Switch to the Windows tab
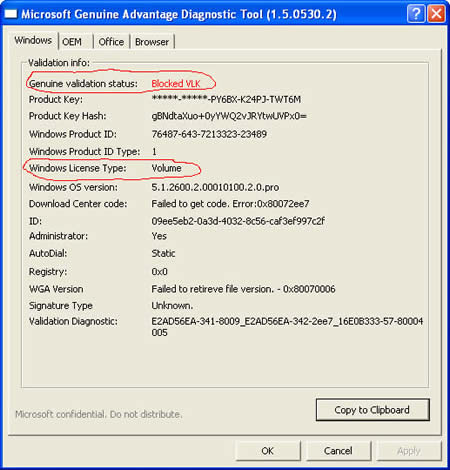This screenshot has height=470, width=450. click(33, 41)
